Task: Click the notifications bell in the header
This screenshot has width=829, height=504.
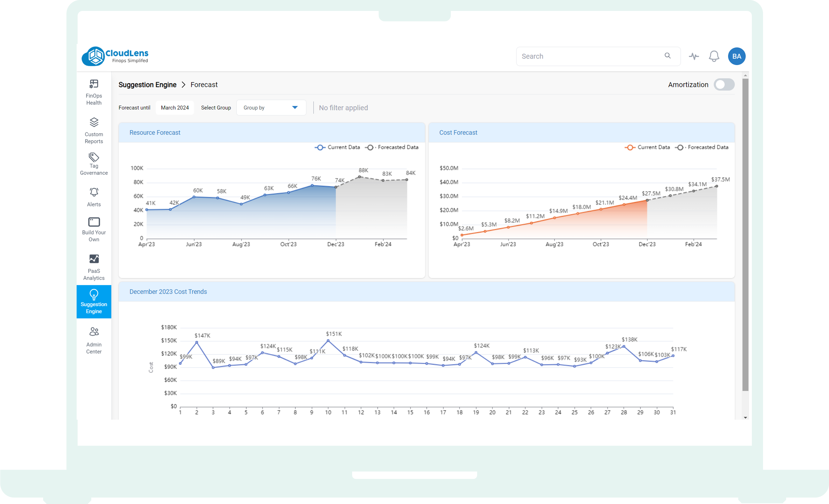Action: 714,56
